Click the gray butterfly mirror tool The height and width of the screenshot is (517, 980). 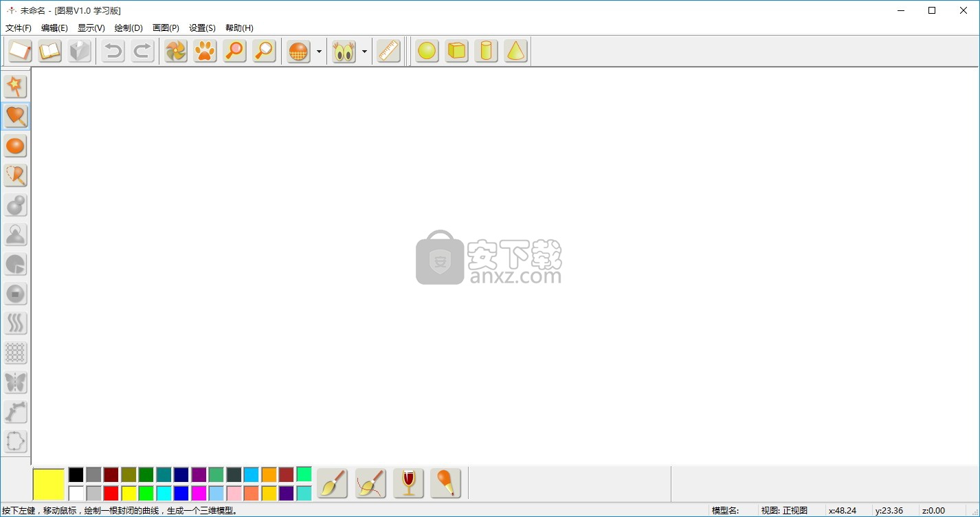point(15,382)
